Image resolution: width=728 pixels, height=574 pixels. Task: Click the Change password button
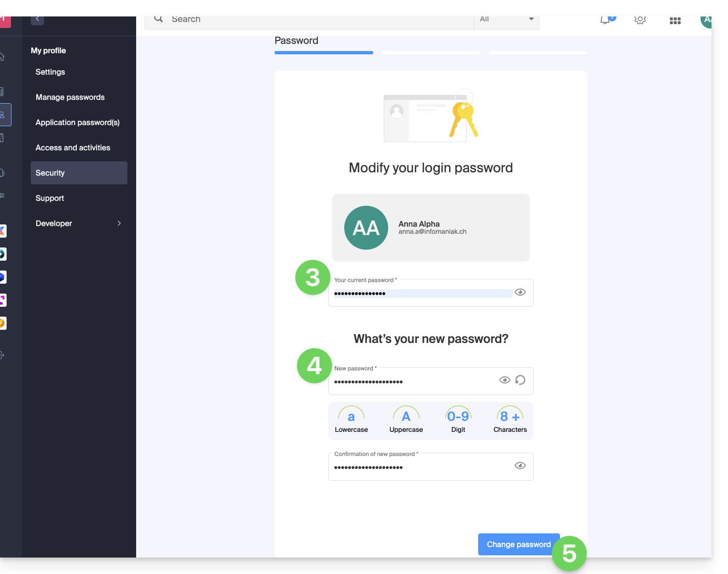[x=518, y=544]
